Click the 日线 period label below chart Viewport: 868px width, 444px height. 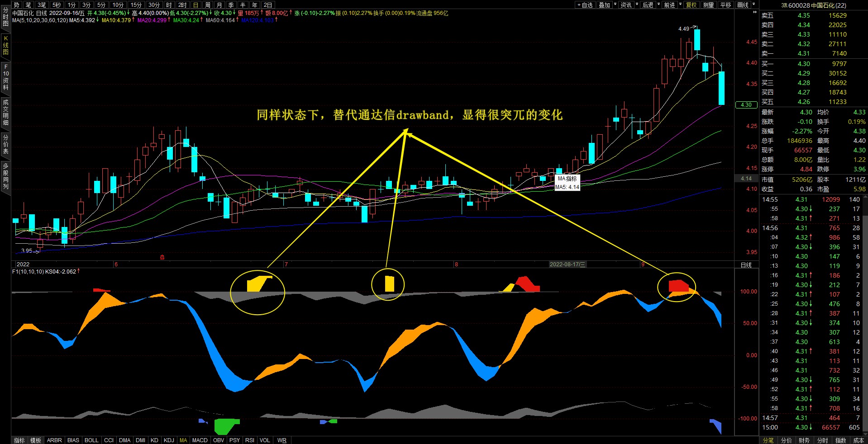[x=746, y=265]
